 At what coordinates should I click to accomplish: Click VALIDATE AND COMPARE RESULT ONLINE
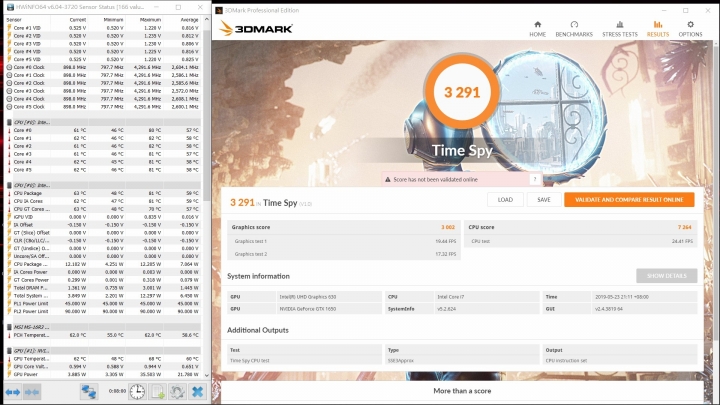pyautogui.click(x=629, y=200)
